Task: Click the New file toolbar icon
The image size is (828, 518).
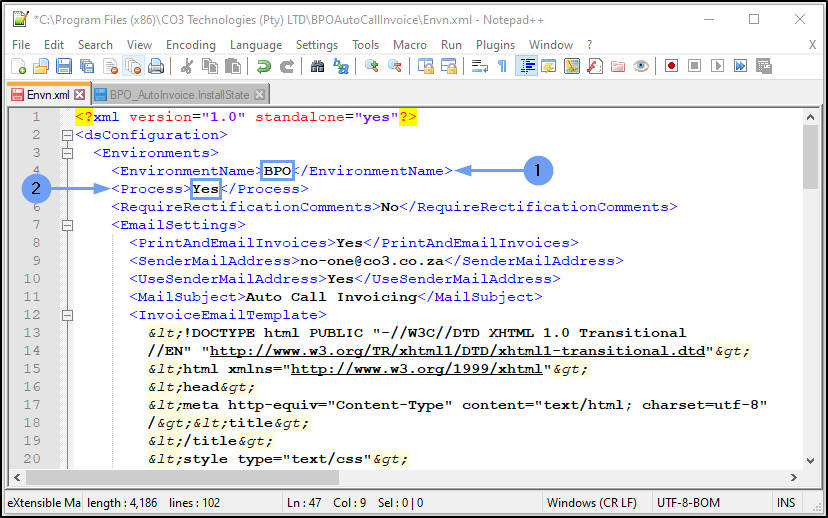Action: pos(18,66)
